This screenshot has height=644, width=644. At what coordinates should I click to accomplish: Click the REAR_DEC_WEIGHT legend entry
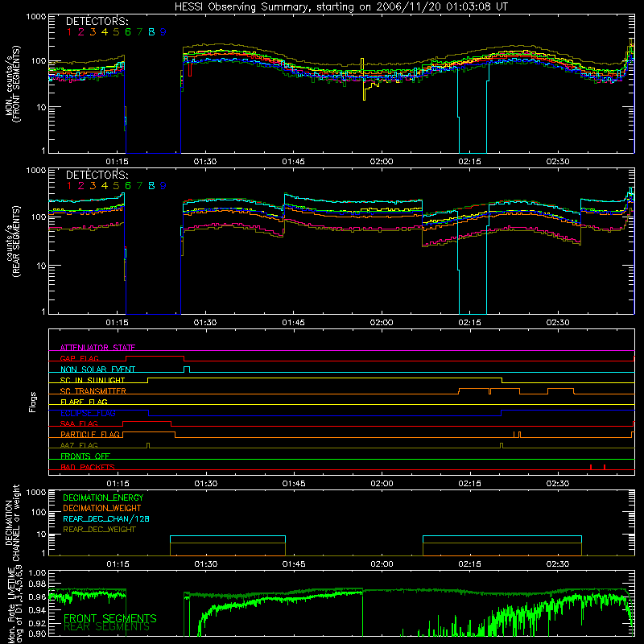(x=99, y=530)
